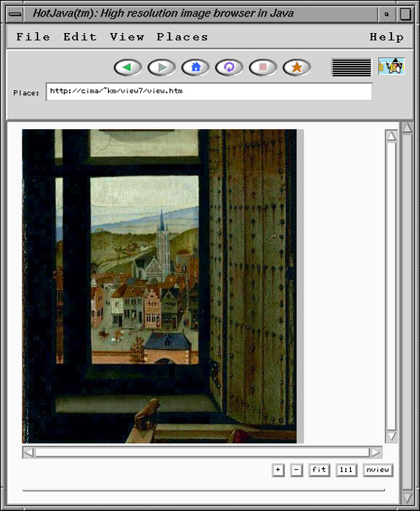
Task: Open the hotlist with the orange star button
Action: coord(297,68)
